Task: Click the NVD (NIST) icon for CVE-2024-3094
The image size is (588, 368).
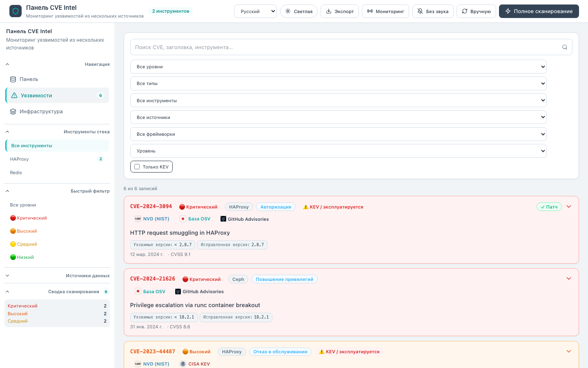Action: click(138, 219)
